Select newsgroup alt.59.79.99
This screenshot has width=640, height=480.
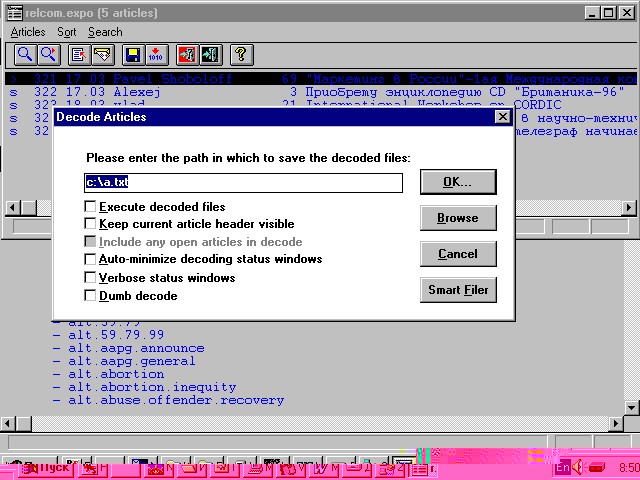[116, 335]
